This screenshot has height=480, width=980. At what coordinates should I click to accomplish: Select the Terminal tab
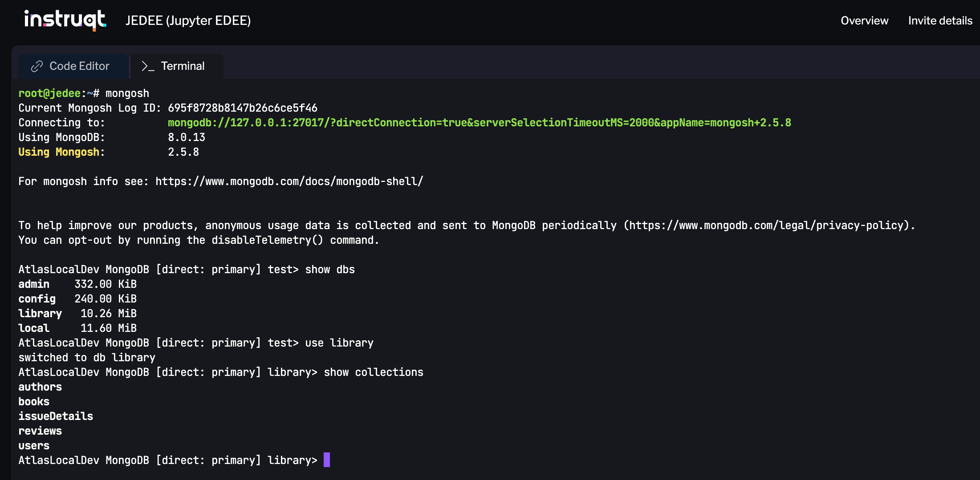pyautogui.click(x=176, y=66)
